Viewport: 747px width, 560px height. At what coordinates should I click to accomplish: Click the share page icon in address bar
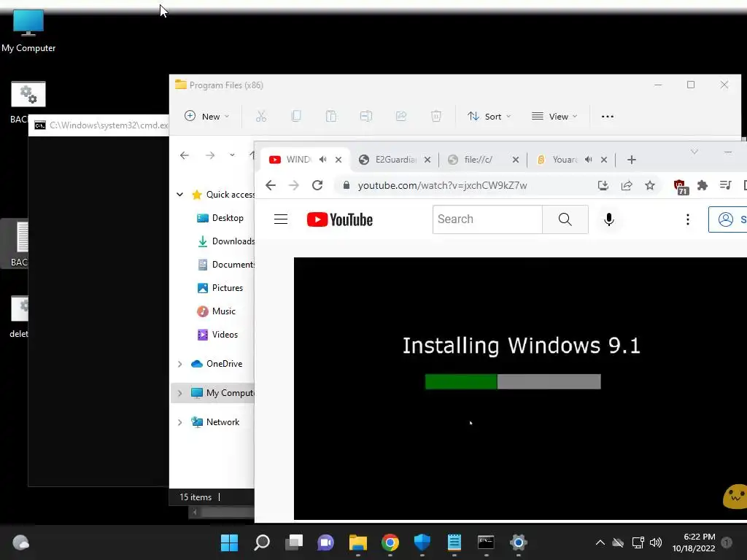pyautogui.click(x=627, y=185)
